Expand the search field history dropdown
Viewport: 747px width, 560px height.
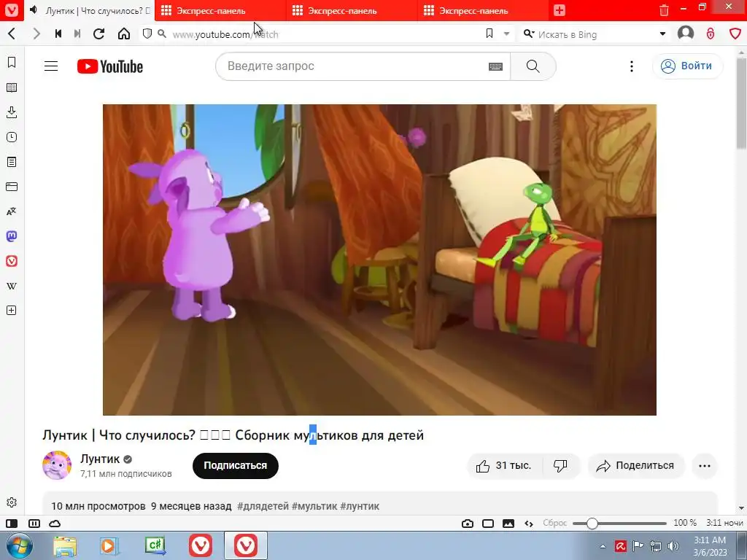662,34
